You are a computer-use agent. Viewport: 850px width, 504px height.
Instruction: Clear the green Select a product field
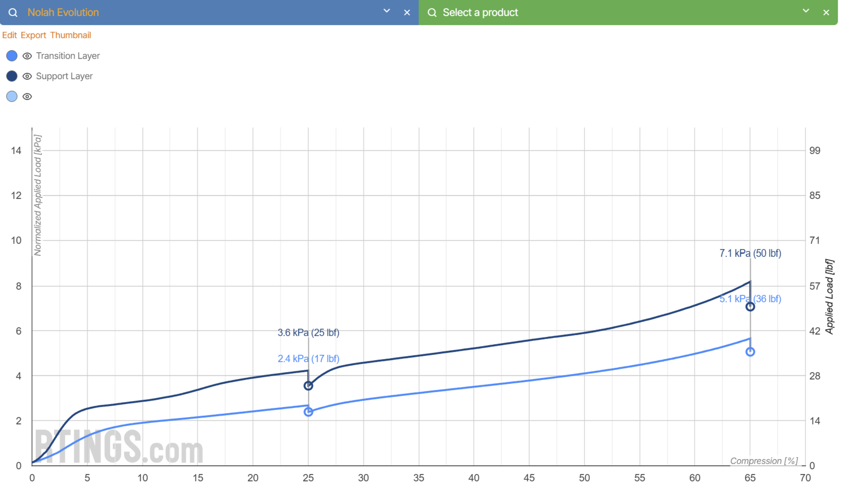(x=826, y=13)
